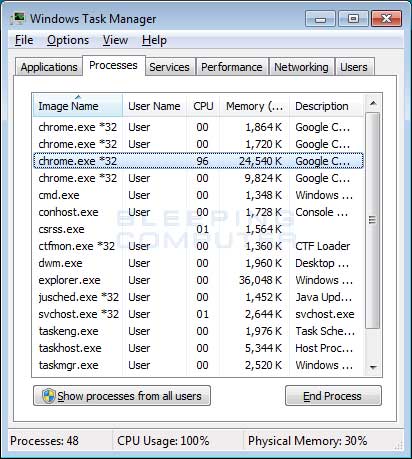
Task: Click the scrollbar down arrow
Action: pyautogui.click(x=373, y=367)
